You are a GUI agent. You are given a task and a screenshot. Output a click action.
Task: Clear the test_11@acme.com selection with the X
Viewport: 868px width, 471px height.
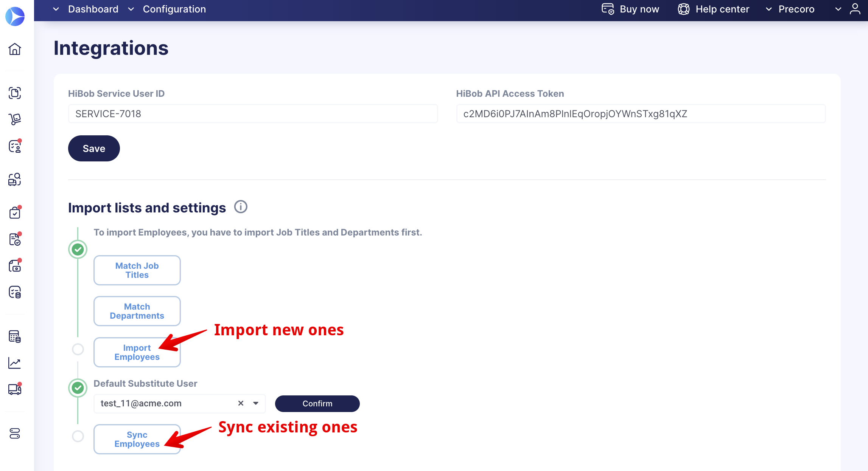coord(241,403)
